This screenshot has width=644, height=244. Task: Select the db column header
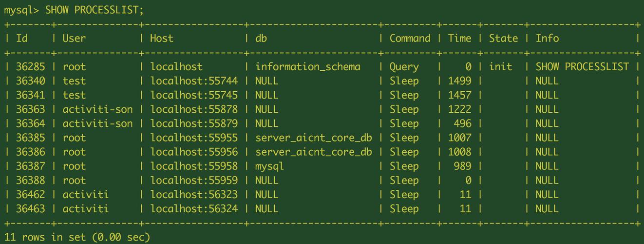click(261, 38)
